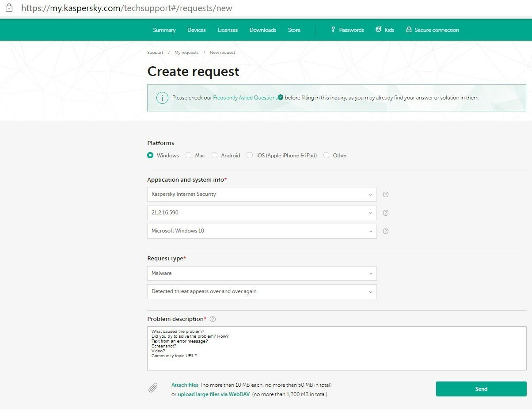Click the info icon in FAQ notice

tap(162, 98)
